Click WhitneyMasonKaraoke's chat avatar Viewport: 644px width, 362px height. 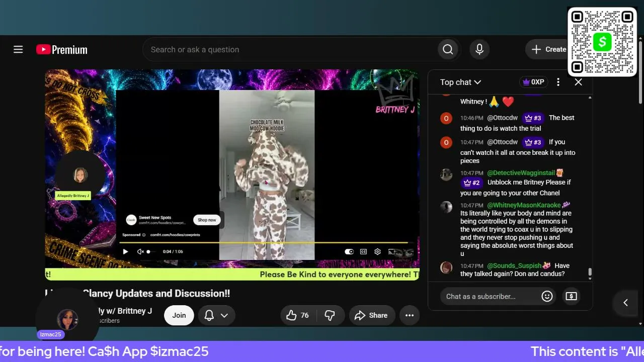[446, 207]
